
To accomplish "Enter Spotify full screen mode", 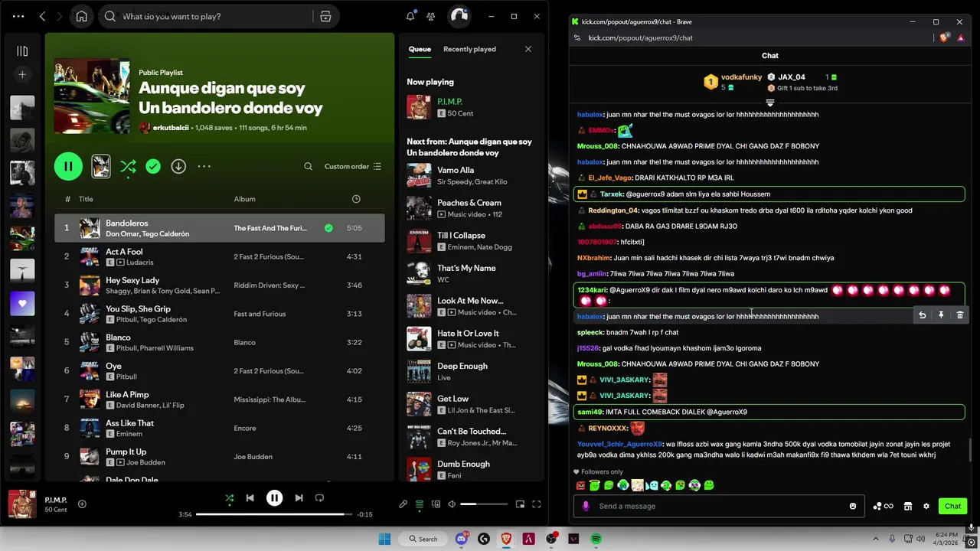I will coord(537,504).
